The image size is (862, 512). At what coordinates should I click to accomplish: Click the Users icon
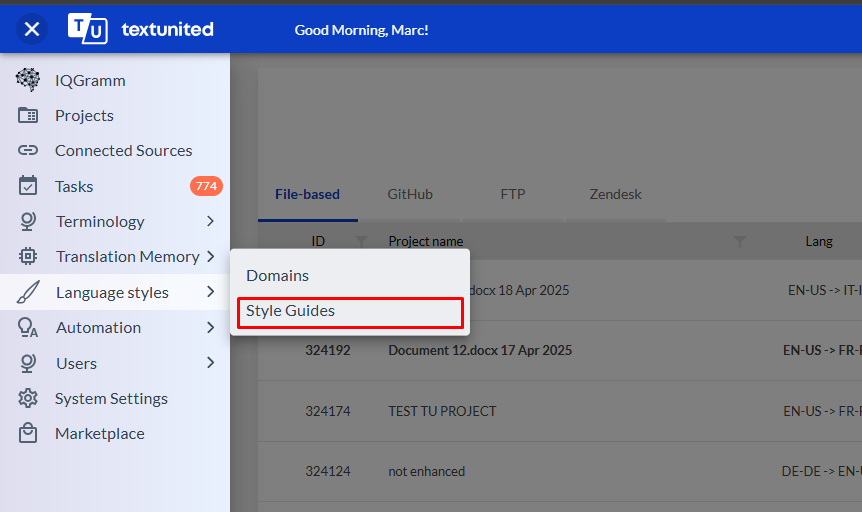27,363
